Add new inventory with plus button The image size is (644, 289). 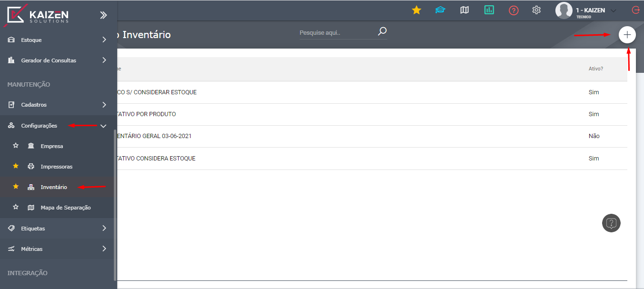[627, 35]
